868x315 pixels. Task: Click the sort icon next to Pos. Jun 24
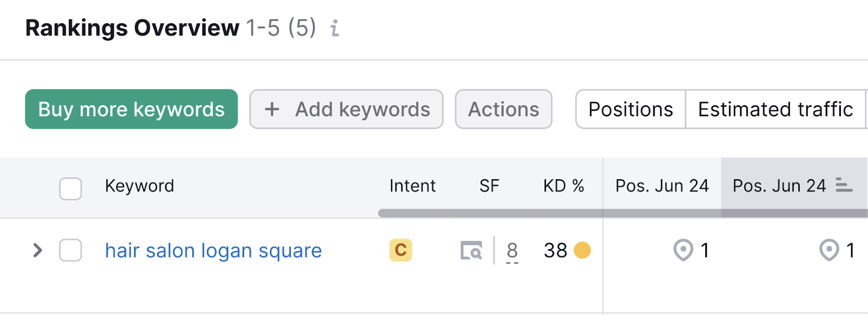[x=844, y=185]
